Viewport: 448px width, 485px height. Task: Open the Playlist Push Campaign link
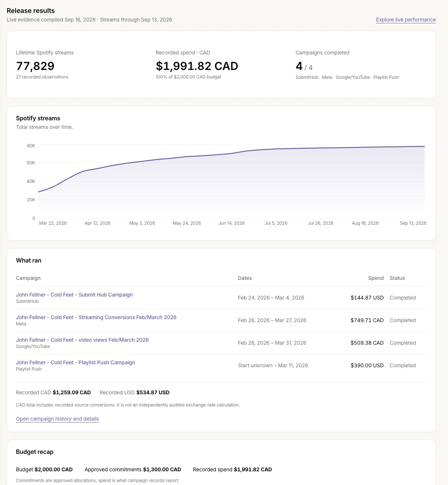click(75, 362)
